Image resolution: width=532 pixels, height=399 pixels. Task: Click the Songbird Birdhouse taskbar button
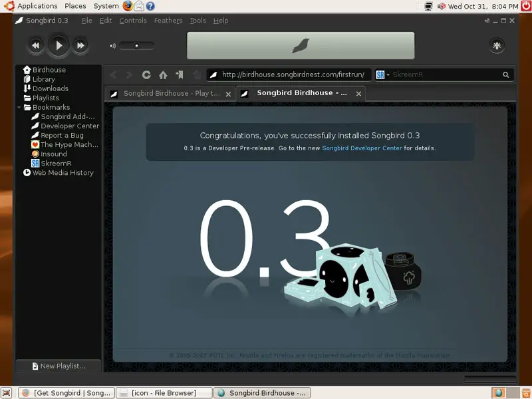[262, 393]
